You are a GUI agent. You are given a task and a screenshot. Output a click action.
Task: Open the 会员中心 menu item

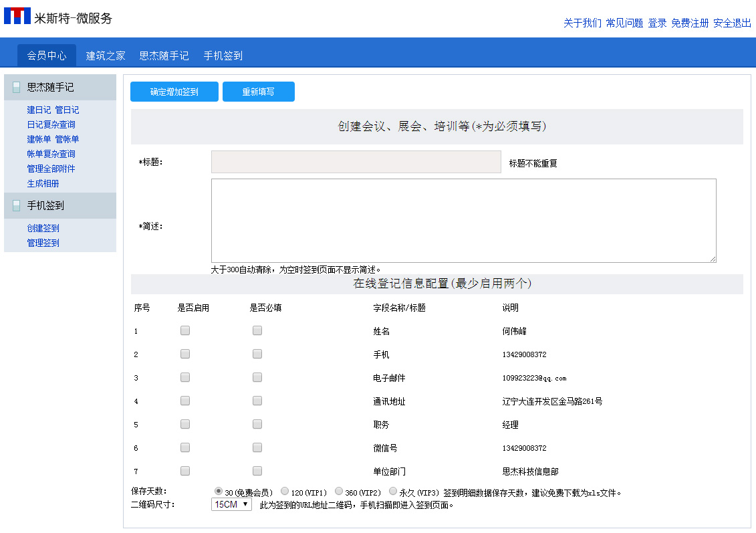click(x=46, y=56)
